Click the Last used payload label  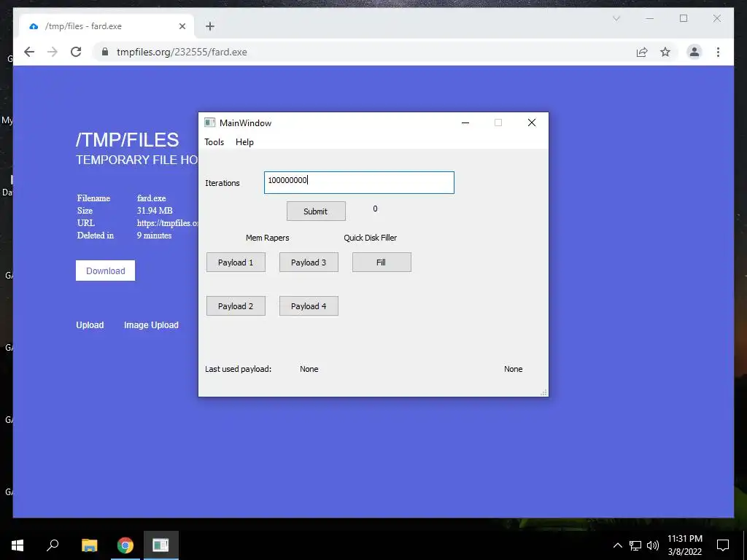pos(239,369)
